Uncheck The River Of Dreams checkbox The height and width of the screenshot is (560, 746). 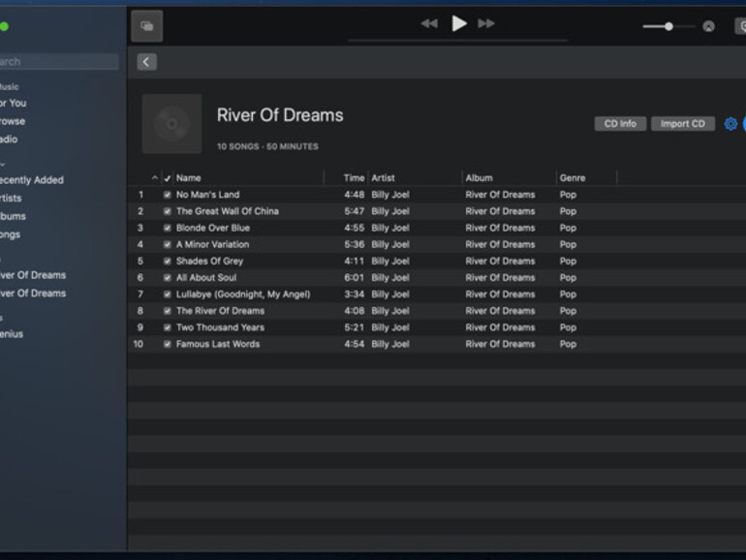coord(167,311)
